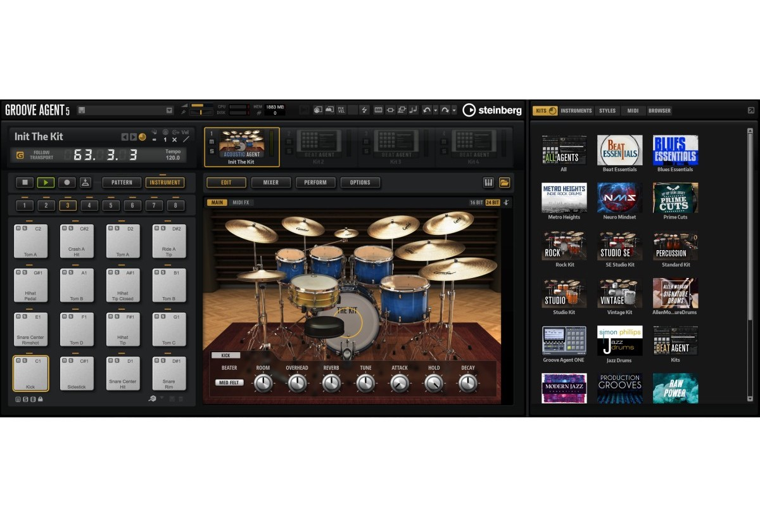This screenshot has width=760, height=532.
Task: Click the REVERB knob
Action: click(331, 383)
